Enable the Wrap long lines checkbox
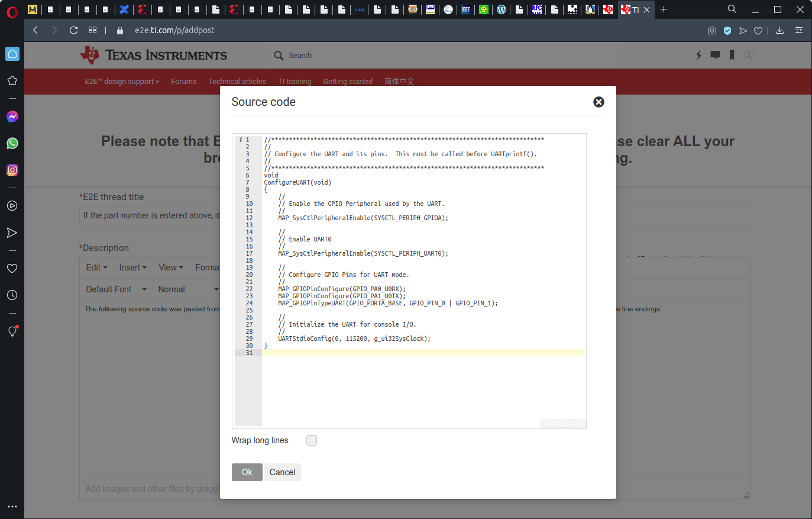The height and width of the screenshot is (519, 812). click(312, 440)
